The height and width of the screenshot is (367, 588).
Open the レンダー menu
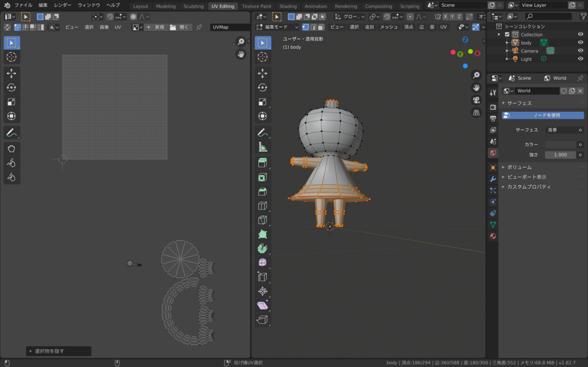tap(62, 5)
